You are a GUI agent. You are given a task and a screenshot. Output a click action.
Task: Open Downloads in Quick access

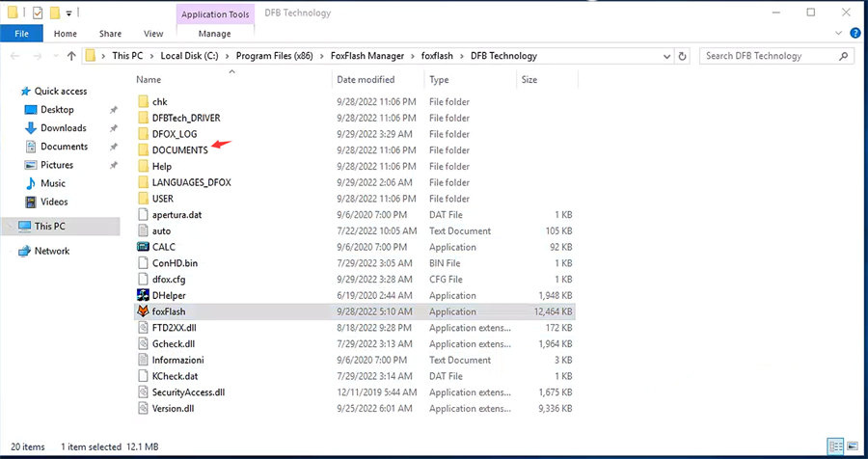(x=63, y=128)
